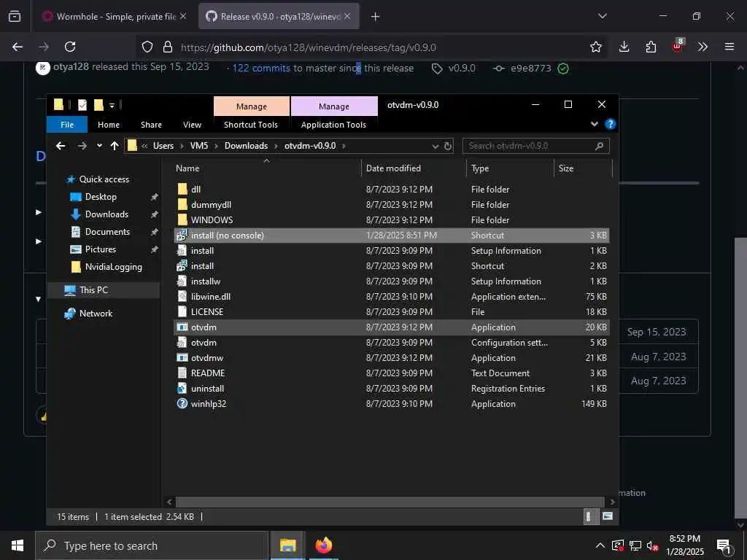This screenshot has width=747, height=560.
Task: Open the Application Tools tab
Action: [333, 125]
